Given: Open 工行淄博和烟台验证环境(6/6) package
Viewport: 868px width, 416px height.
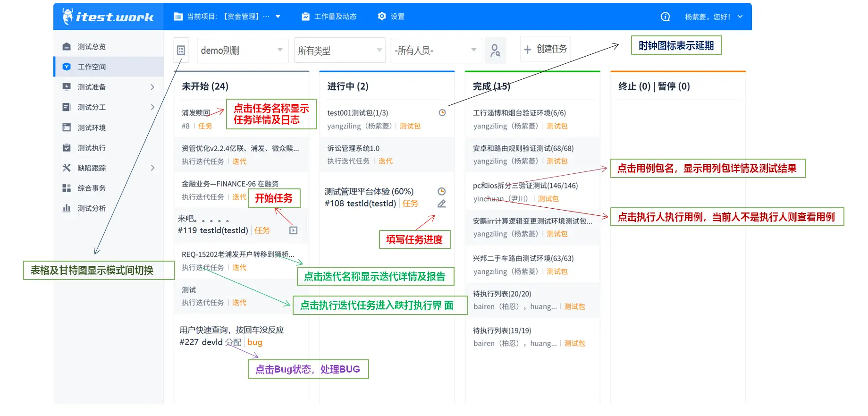Looking at the screenshot, I should (519, 113).
